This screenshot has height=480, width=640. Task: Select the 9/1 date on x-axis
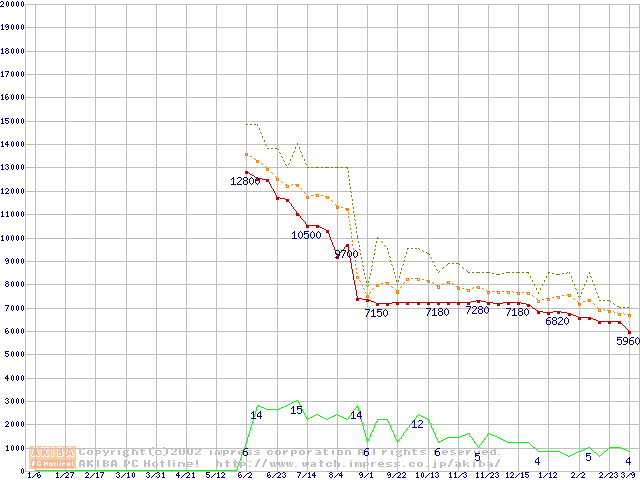[366, 475]
